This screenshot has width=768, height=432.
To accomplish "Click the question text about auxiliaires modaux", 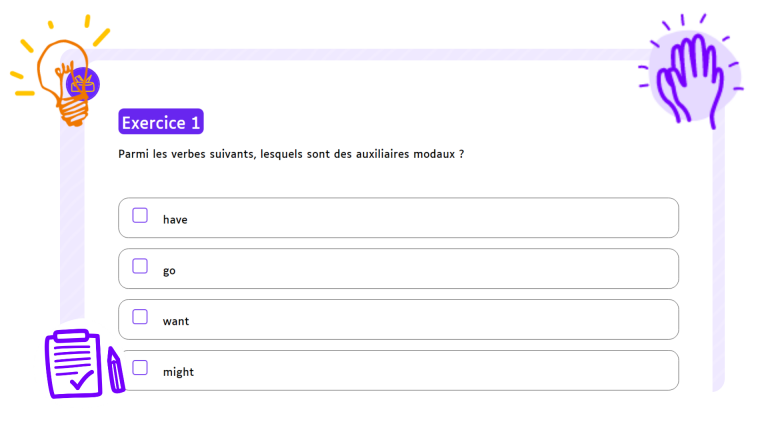I will coord(291,155).
